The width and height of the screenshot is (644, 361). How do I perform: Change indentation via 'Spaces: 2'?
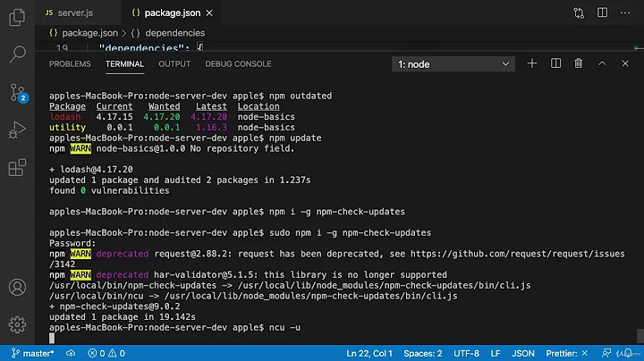(x=422, y=353)
